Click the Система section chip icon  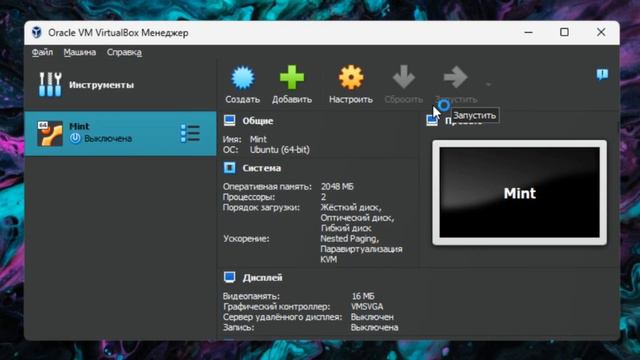229,167
